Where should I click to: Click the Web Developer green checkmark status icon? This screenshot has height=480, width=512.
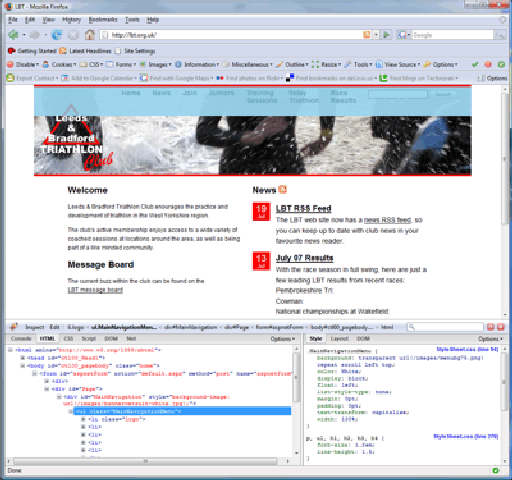tap(475, 64)
